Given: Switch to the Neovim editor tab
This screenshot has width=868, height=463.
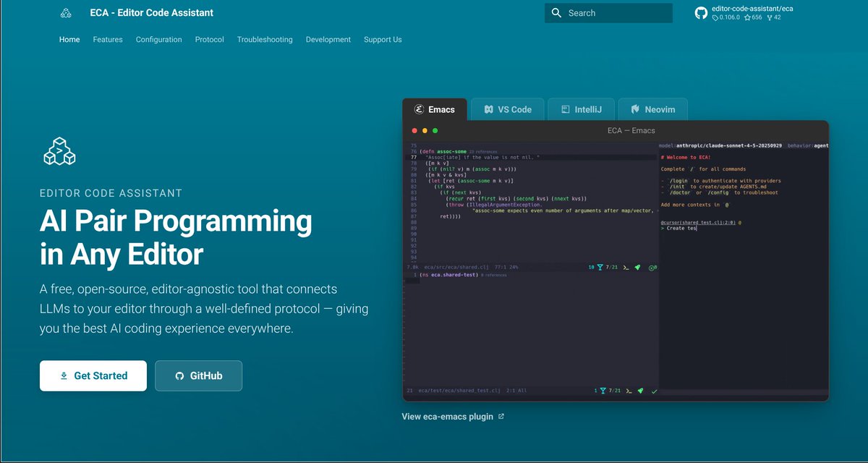Looking at the screenshot, I should [x=653, y=109].
